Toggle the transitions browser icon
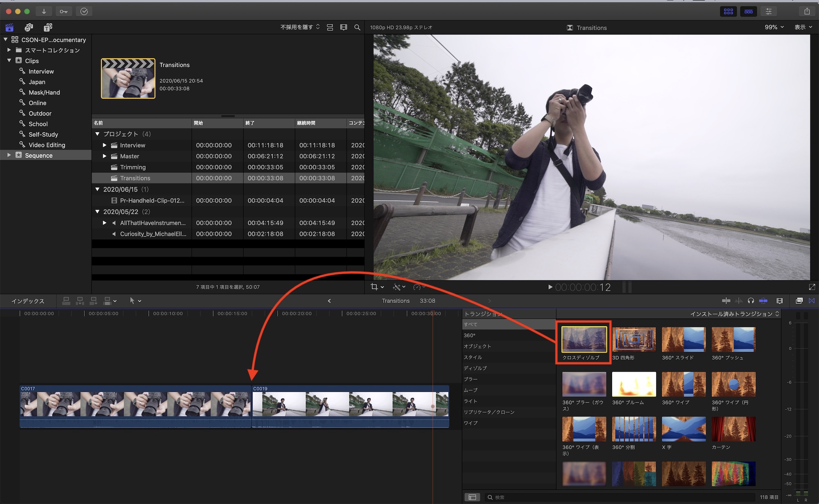The image size is (819, 504). (x=812, y=301)
